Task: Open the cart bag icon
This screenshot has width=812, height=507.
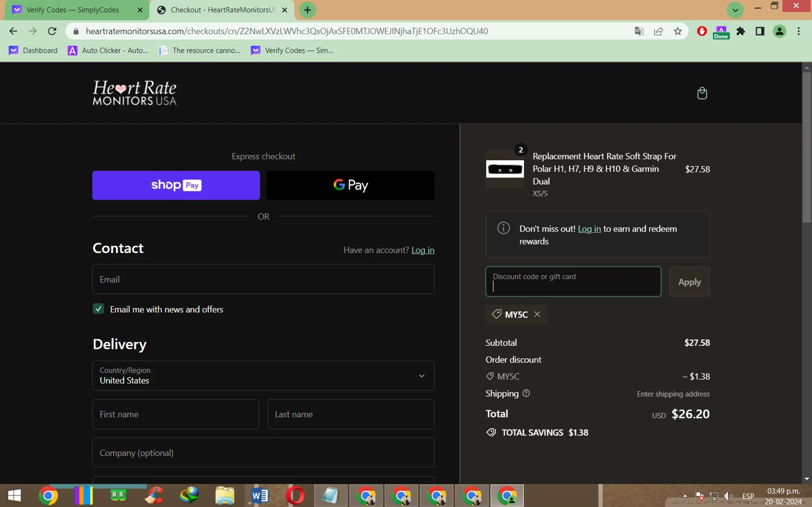Action: (x=702, y=93)
